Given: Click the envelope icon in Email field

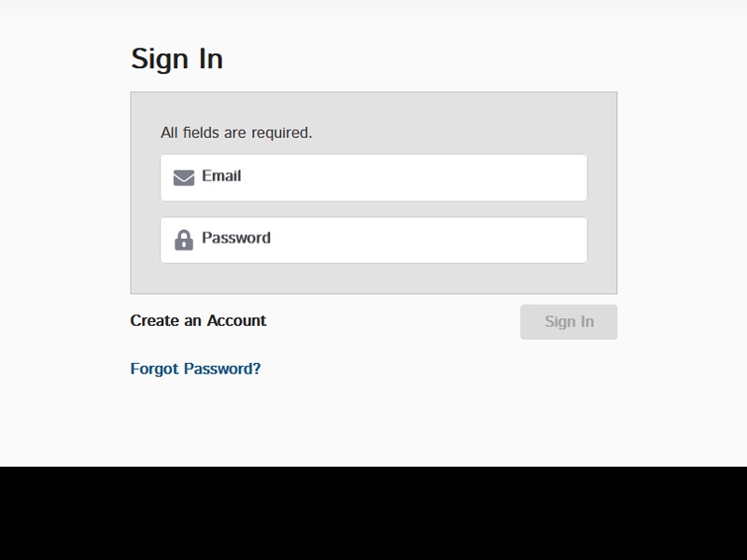Looking at the screenshot, I should tap(184, 177).
